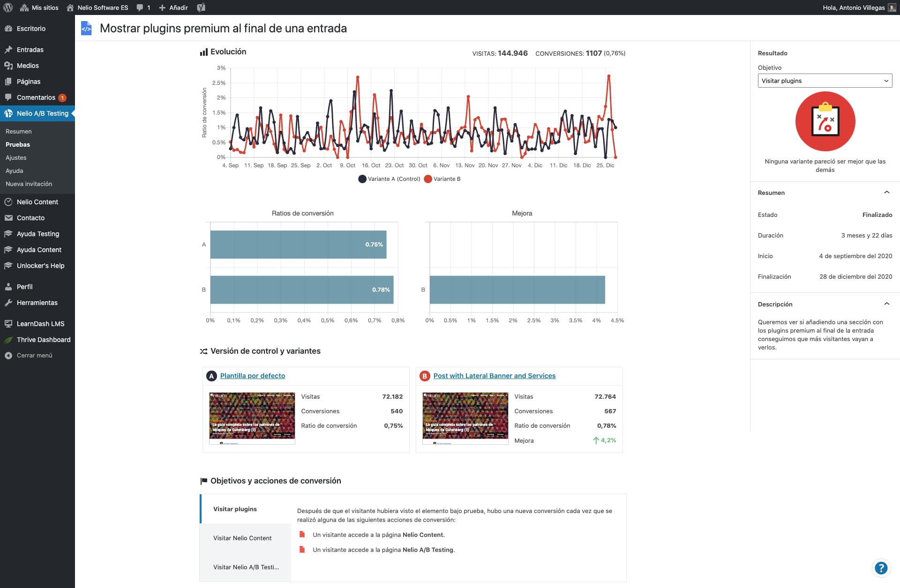The image size is (900, 588).
Task: Toggle Variante B legend series
Action: pyautogui.click(x=442, y=179)
